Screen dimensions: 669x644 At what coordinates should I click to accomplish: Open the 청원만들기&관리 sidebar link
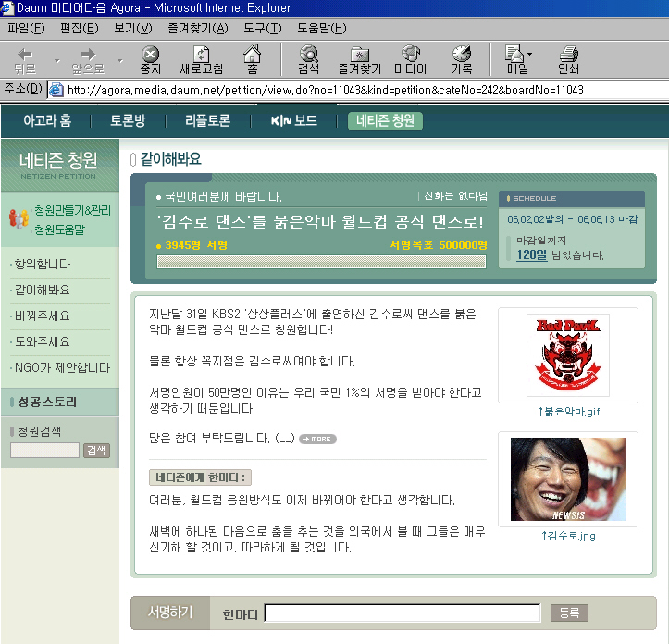click(x=72, y=210)
